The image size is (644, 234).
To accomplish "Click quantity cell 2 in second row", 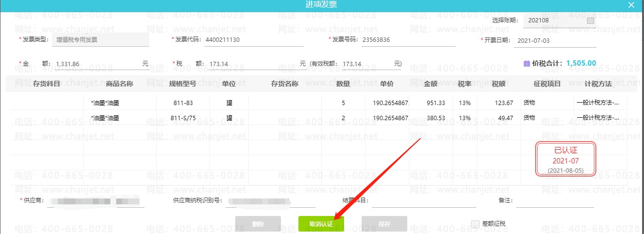I will 343,118.
